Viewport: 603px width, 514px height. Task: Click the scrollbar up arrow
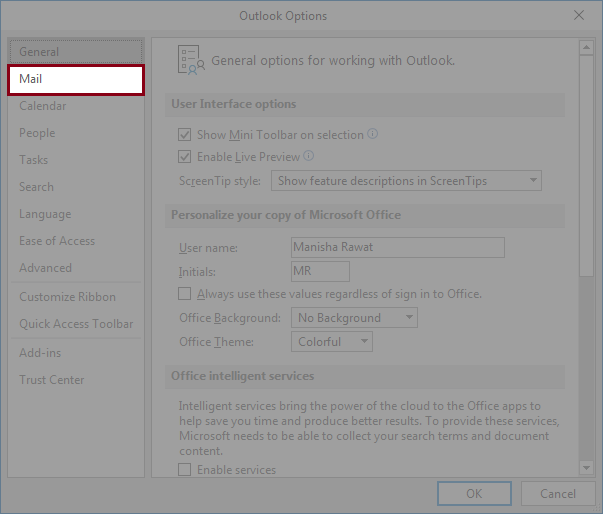tap(586, 48)
